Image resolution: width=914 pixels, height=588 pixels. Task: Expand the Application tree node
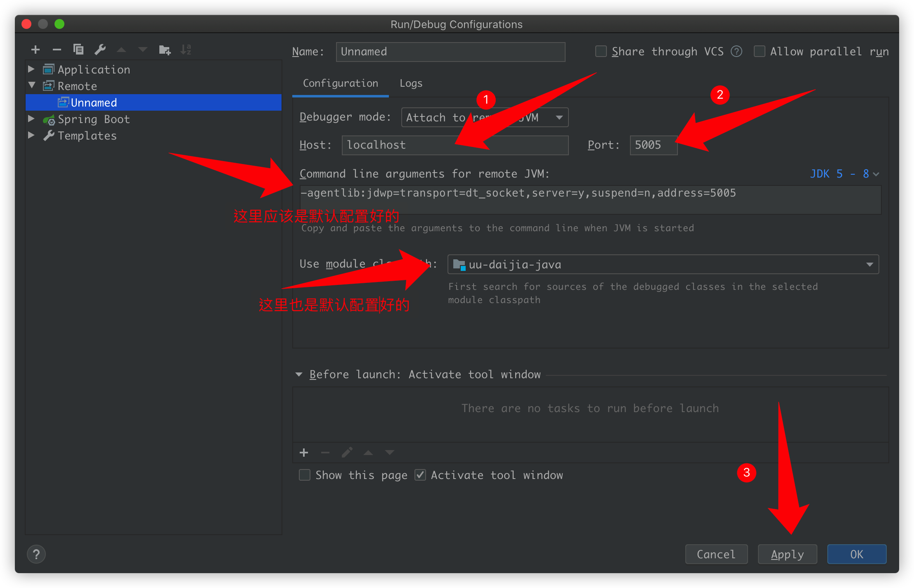[31, 69]
